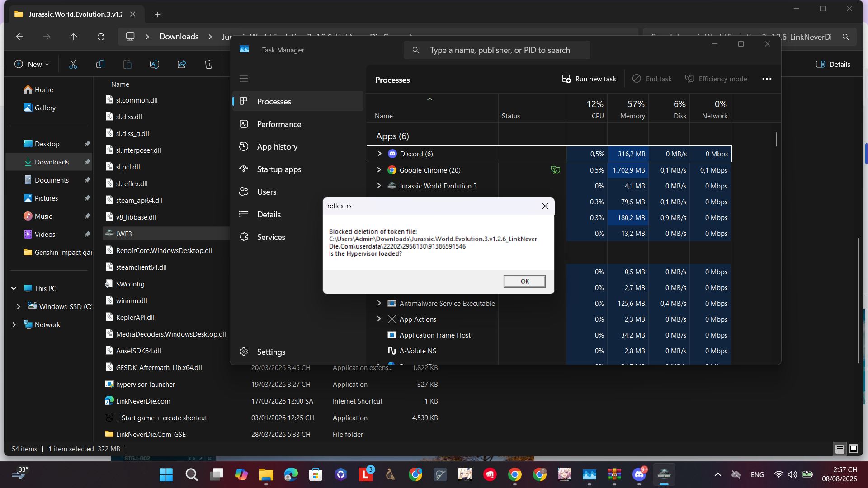Screen dimensions: 868x488
Task: Click the Cut scissors icon in Explorer
Action: click(73, 64)
